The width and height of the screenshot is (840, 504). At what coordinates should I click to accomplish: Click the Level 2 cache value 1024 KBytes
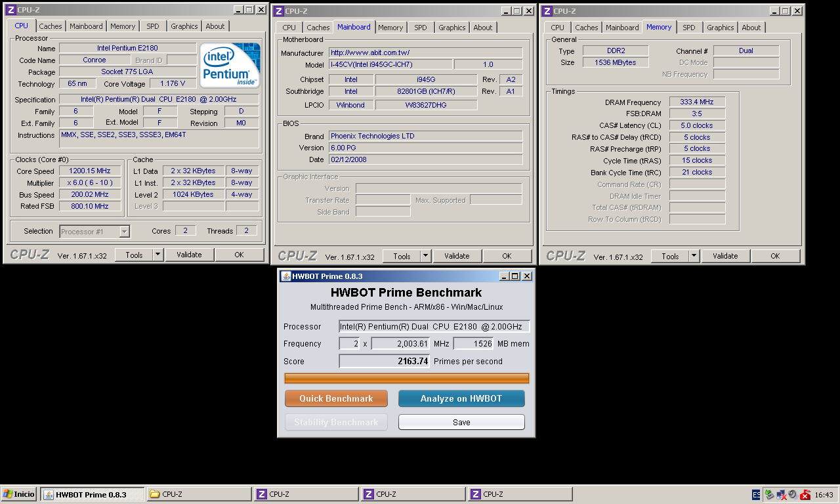pos(193,194)
